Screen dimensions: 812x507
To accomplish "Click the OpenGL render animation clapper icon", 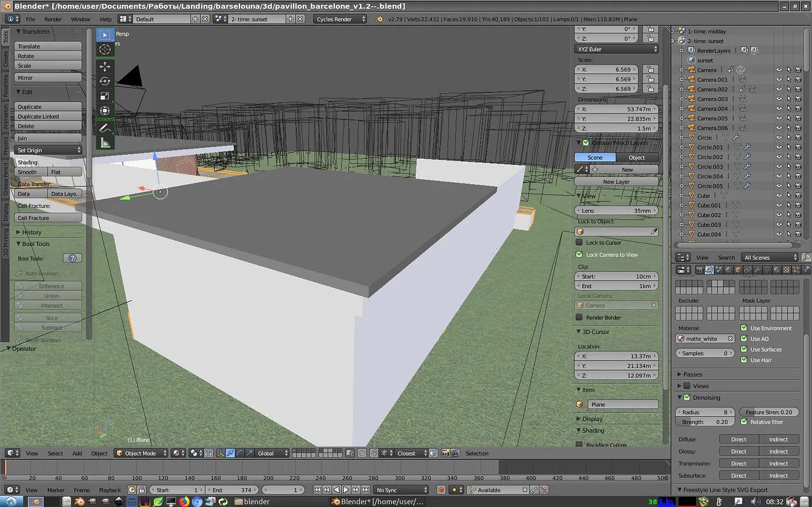I will click(x=455, y=453).
